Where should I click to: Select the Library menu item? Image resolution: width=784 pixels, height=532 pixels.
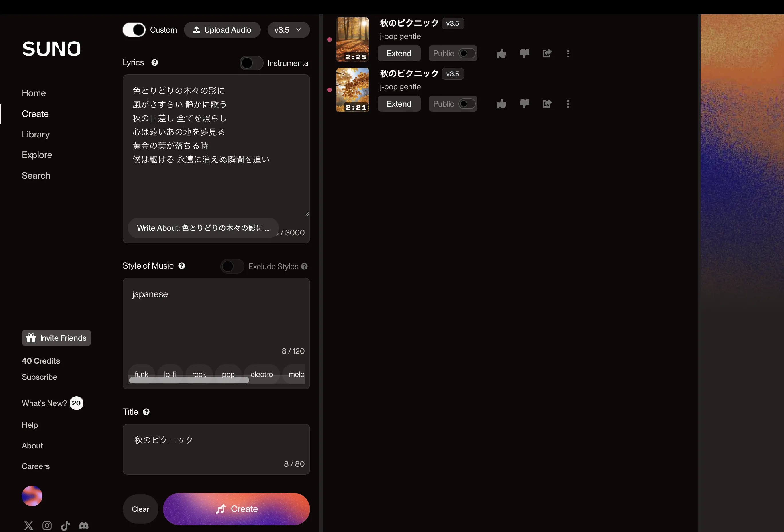click(x=36, y=134)
